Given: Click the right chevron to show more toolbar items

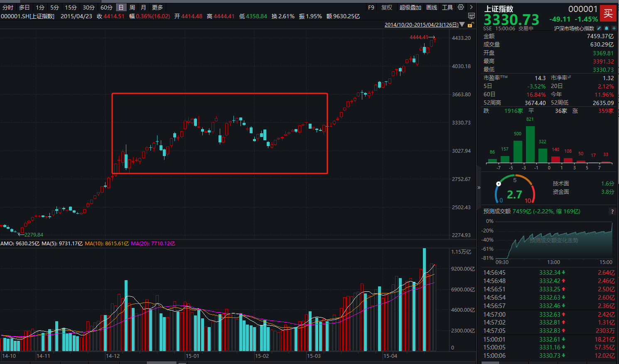Looking at the screenshot, I should point(471,7).
